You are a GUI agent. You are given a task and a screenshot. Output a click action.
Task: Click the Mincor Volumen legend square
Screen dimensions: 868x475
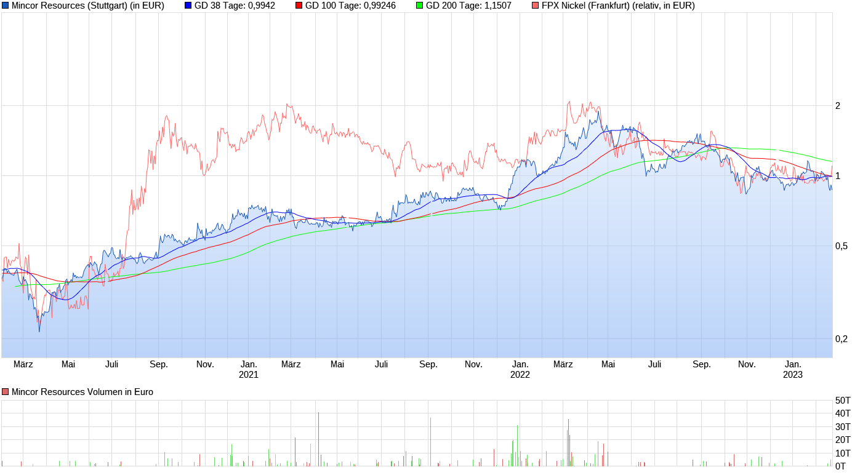[x=5, y=392]
